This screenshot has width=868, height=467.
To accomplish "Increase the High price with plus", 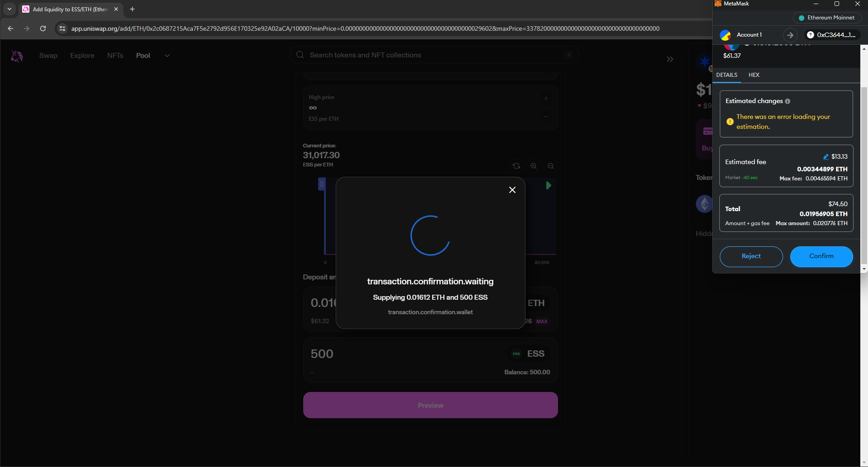I will tap(545, 99).
